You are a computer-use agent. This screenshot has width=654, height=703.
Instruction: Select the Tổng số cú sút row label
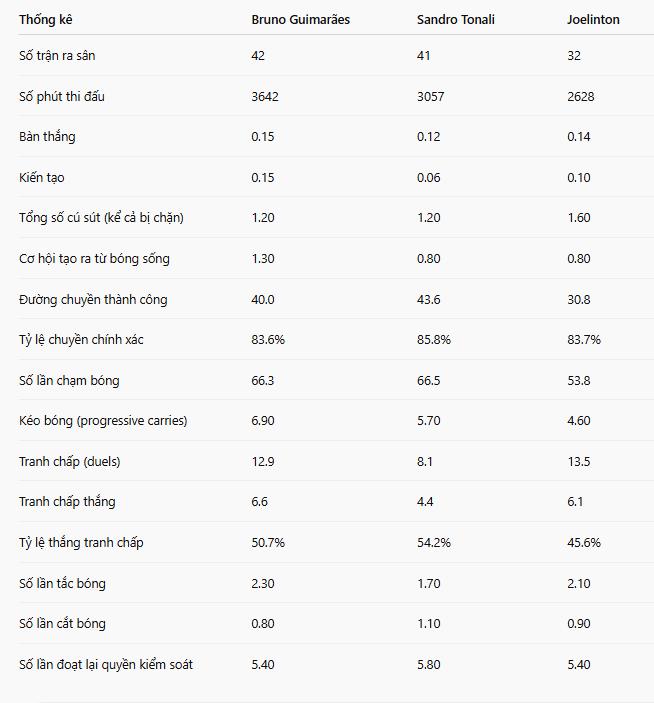pyautogui.click(x=101, y=218)
